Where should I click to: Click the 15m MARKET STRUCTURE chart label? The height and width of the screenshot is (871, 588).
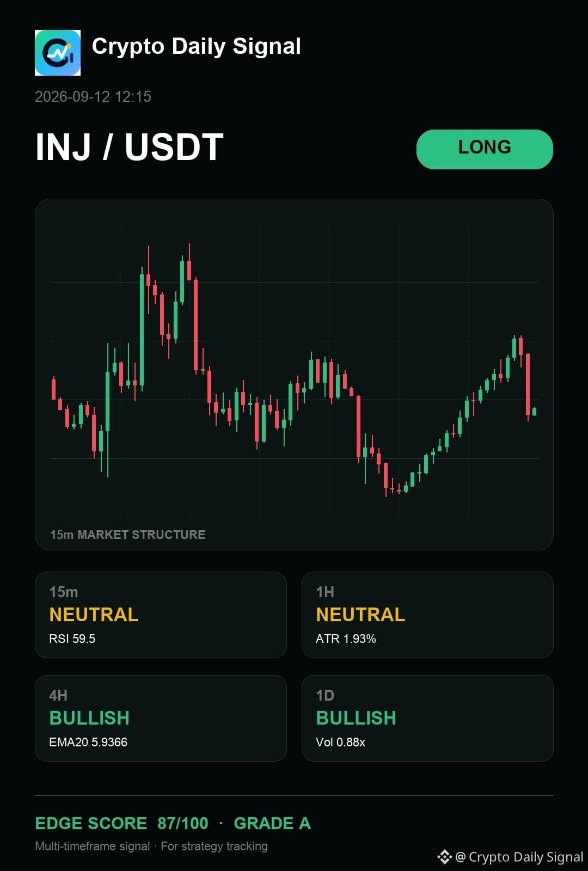point(128,535)
